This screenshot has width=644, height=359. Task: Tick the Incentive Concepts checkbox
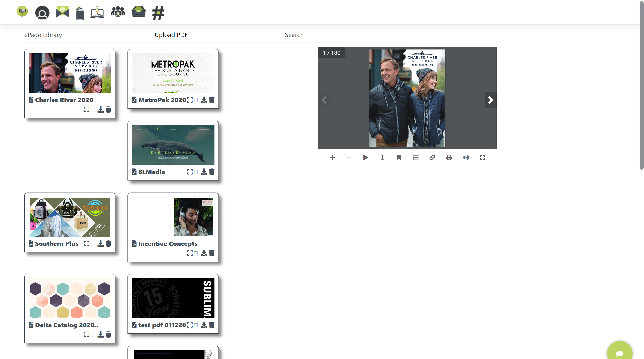tap(196, 253)
